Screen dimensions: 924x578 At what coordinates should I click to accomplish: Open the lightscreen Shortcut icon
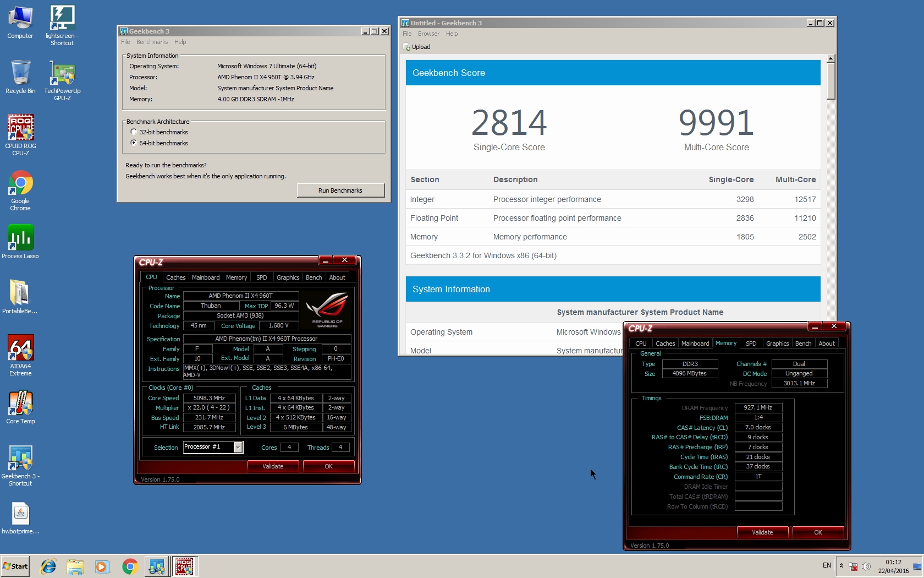coord(62,25)
